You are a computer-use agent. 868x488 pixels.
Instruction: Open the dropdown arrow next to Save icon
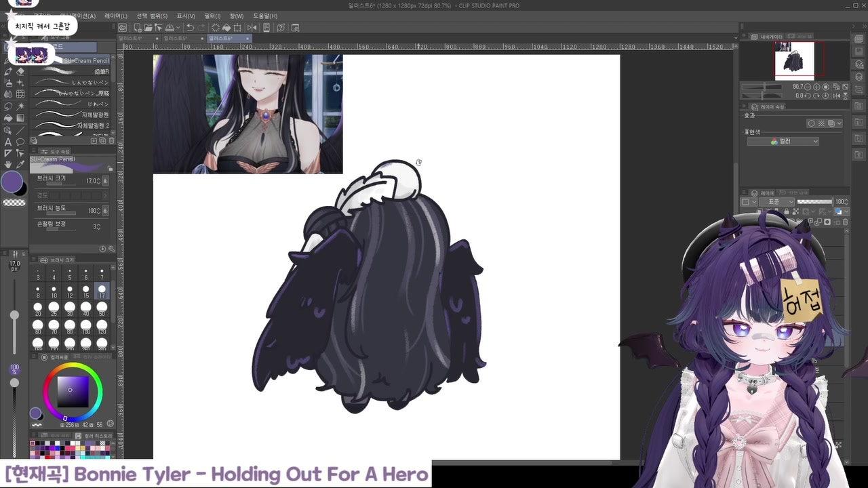(x=178, y=28)
